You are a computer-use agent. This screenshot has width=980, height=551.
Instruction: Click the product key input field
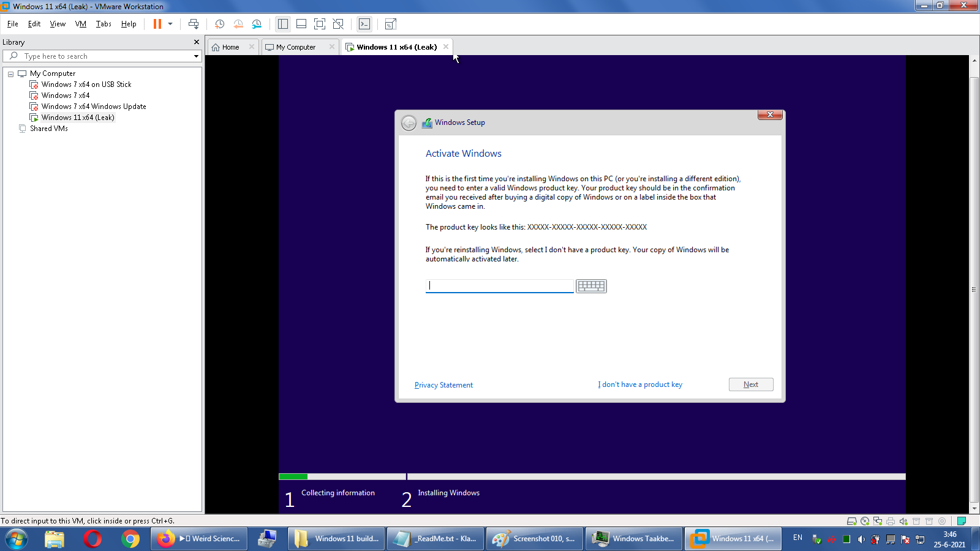click(x=499, y=285)
